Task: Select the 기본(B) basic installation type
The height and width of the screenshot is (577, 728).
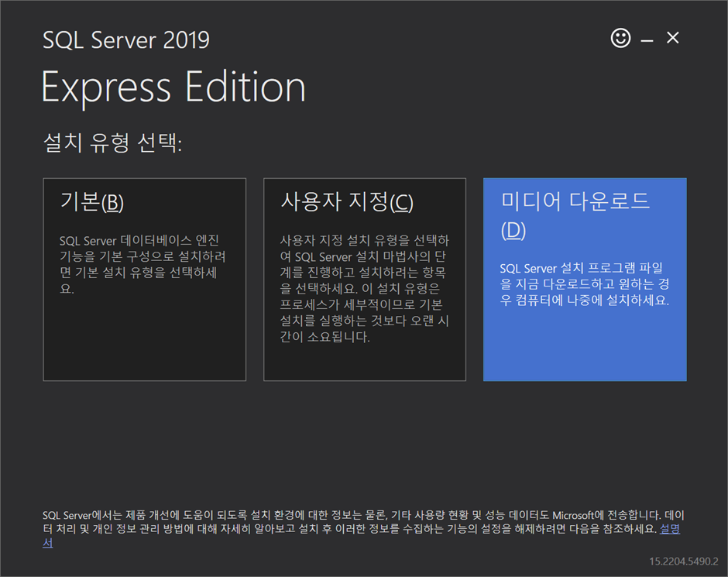Action: [144, 280]
